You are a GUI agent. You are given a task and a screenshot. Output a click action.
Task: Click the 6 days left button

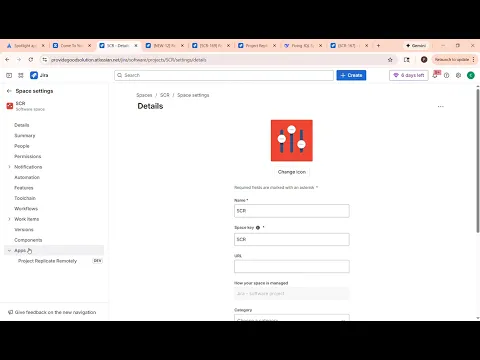tap(409, 75)
